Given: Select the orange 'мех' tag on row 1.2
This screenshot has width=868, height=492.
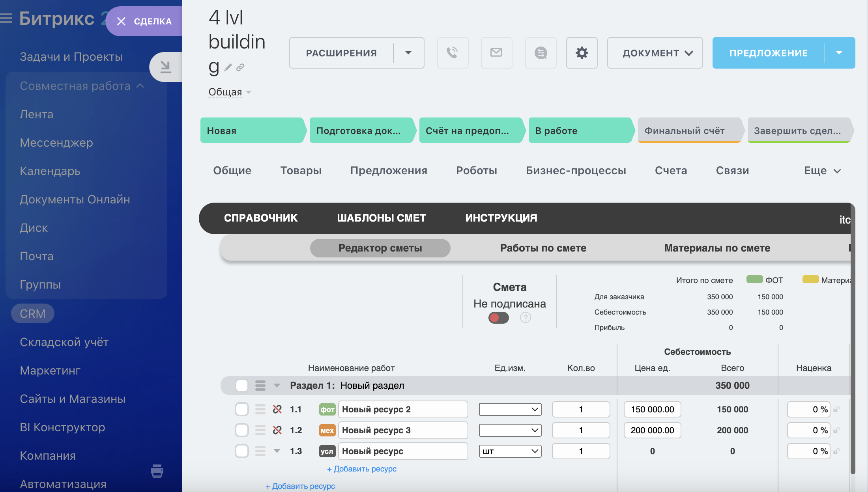Looking at the screenshot, I should (327, 430).
